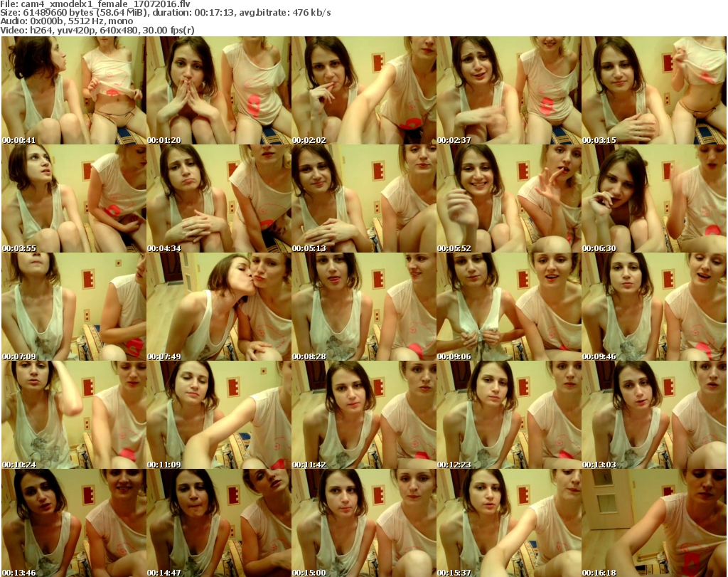Click the thumbnail stamped 00:00:41

click(x=74, y=90)
